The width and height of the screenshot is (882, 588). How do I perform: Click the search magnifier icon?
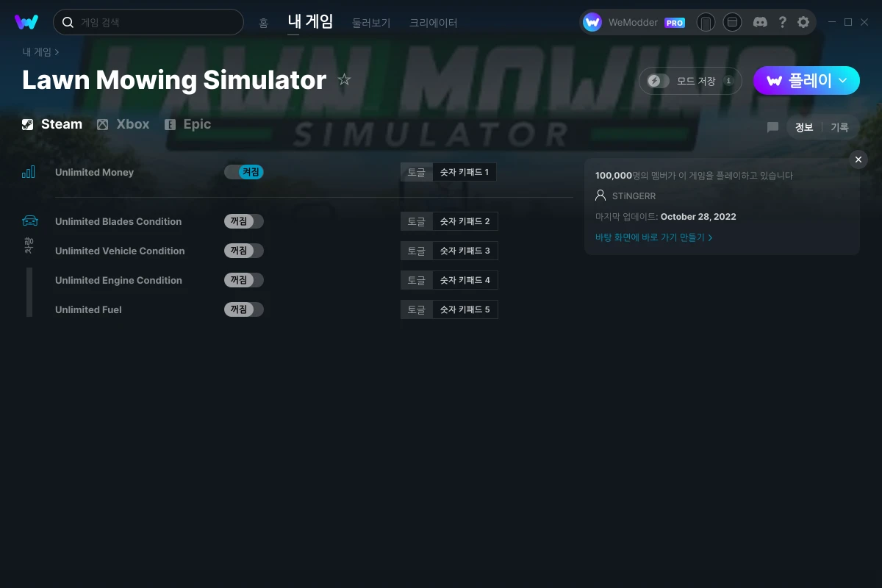68,23
